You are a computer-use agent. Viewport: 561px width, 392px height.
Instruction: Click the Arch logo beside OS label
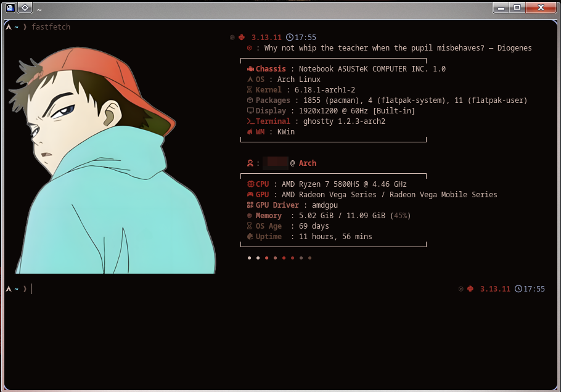click(250, 79)
